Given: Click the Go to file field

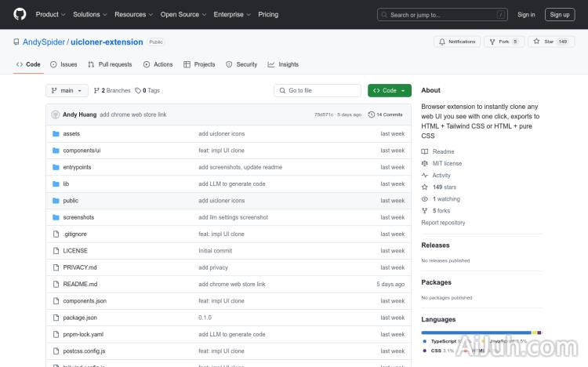Looking at the screenshot, I should pyautogui.click(x=318, y=90).
